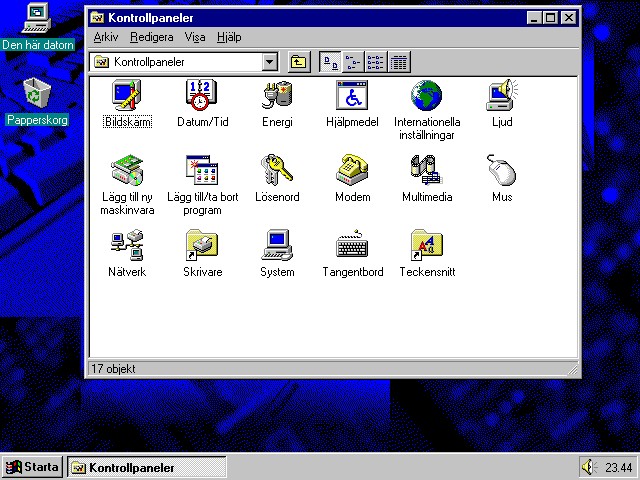Click the Kontrollpaneler title bar system icon
The width and height of the screenshot is (640, 480).
[x=97, y=18]
